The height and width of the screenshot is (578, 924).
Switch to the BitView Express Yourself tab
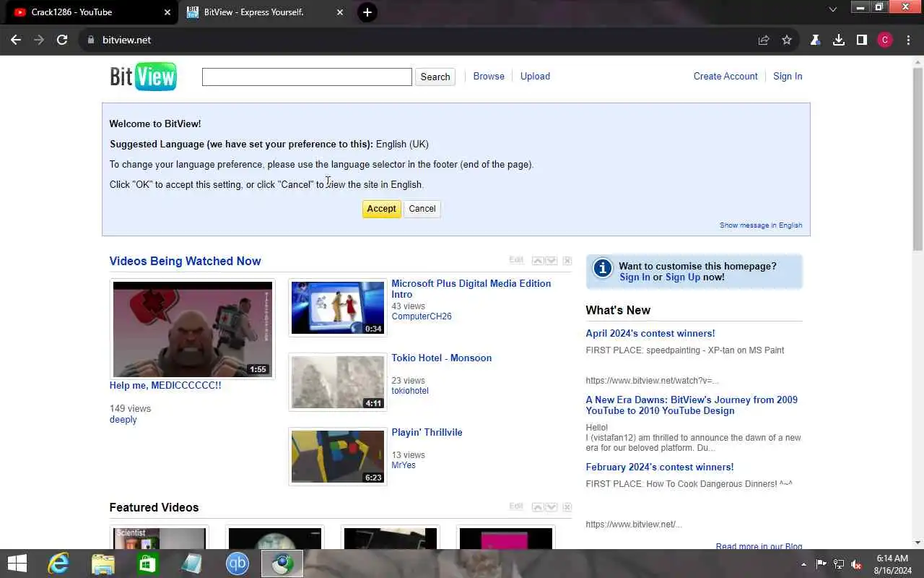click(265, 12)
